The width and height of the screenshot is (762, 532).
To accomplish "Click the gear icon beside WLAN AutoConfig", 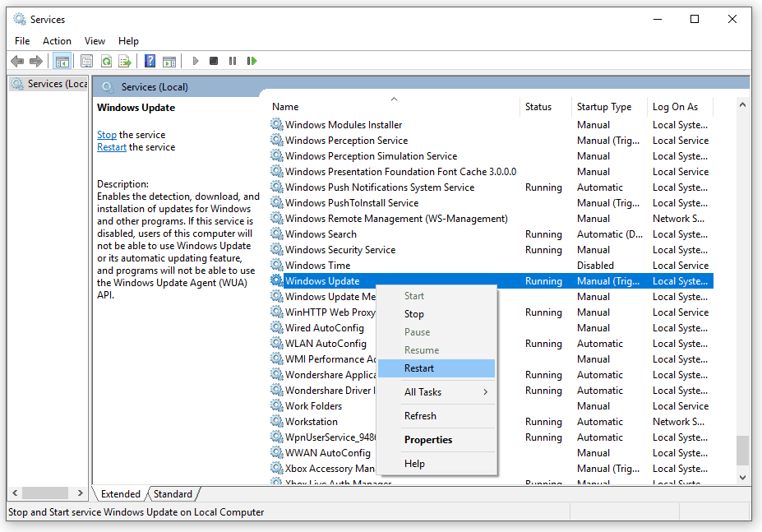I will pyautogui.click(x=277, y=344).
